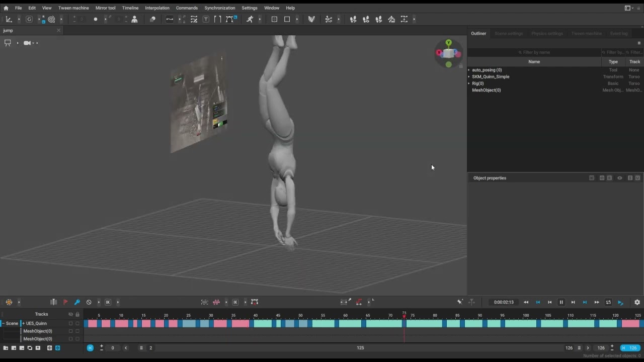Open timeline settings gear icon

pos(637,302)
